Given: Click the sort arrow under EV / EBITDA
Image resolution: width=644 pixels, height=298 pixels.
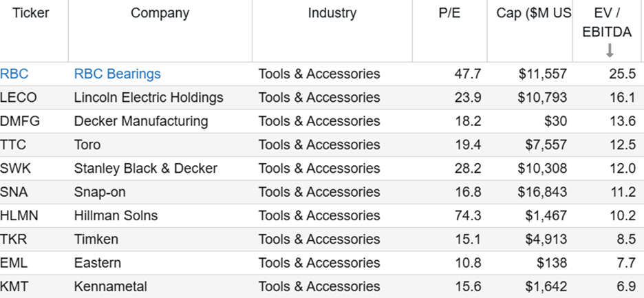Looking at the screenshot, I should point(610,50).
